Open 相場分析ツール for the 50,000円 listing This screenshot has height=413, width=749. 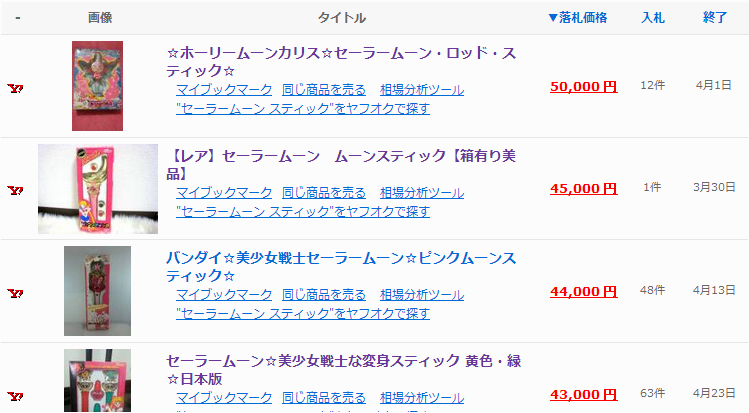coord(422,89)
